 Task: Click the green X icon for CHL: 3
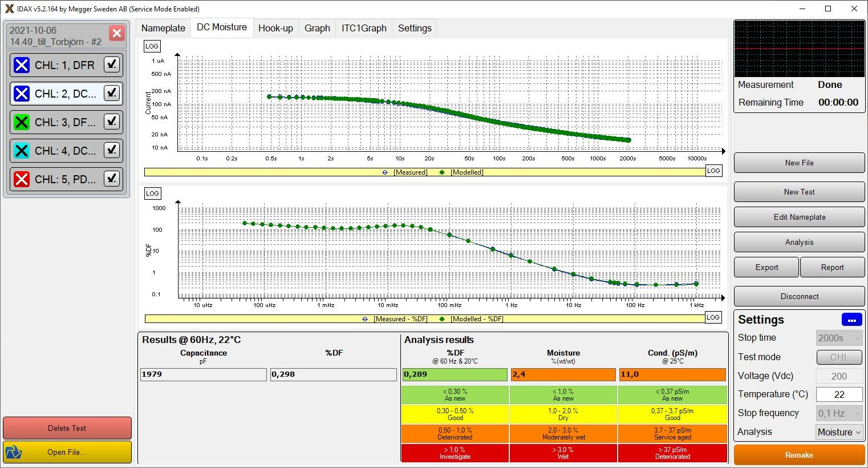click(x=22, y=122)
